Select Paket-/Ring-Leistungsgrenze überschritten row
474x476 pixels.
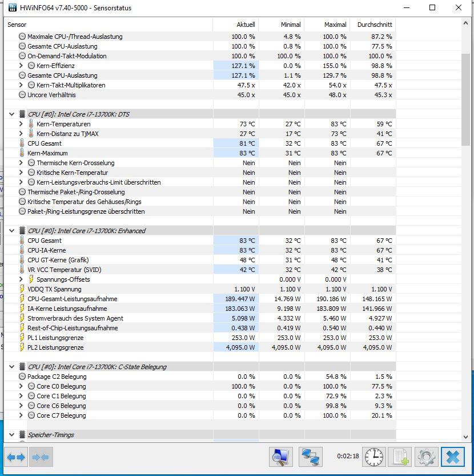[x=200, y=211]
